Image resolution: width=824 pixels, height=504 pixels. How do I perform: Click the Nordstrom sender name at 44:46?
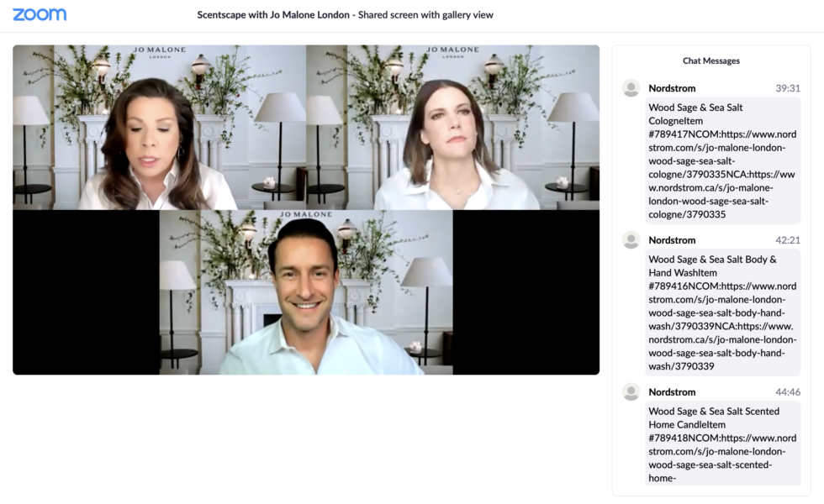[x=672, y=392]
